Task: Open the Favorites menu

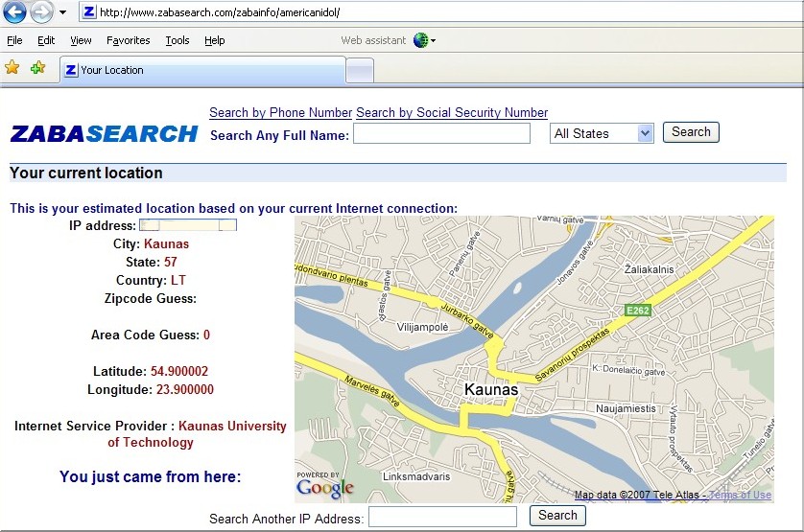Action: (x=129, y=40)
